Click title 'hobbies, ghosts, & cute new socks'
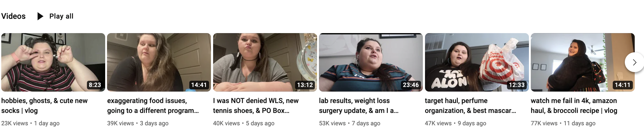The width and height of the screenshot is (644, 138). point(45,106)
